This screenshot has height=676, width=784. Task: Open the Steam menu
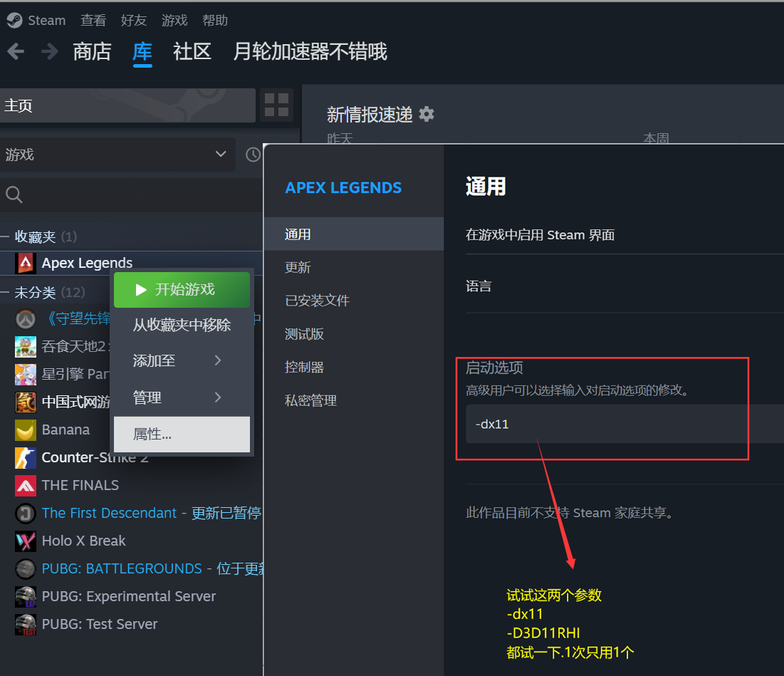pyautogui.click(x=46, y=21)
